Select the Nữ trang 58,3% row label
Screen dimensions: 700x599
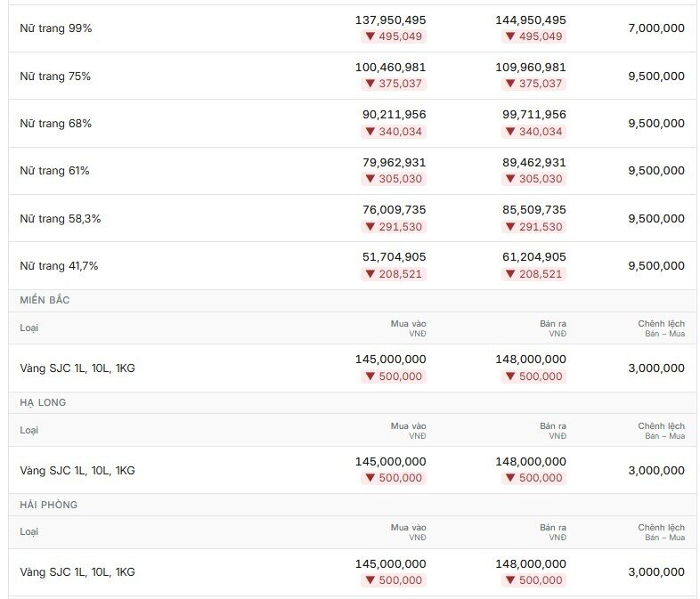61,219
